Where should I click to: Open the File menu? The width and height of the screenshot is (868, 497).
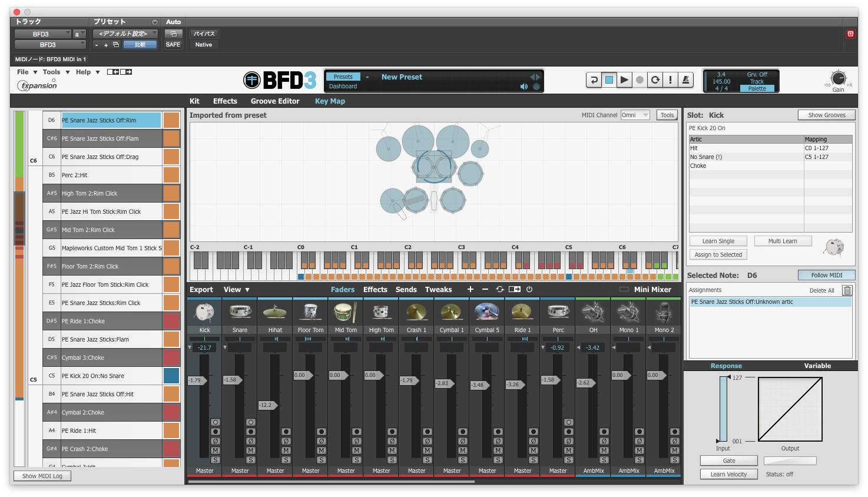(27, 72)
